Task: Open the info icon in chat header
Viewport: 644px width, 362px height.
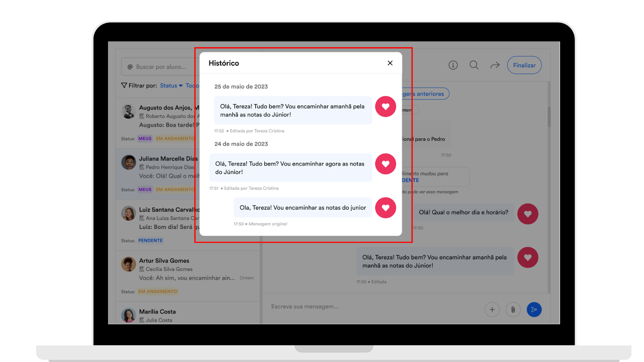Action: point(453,65)
